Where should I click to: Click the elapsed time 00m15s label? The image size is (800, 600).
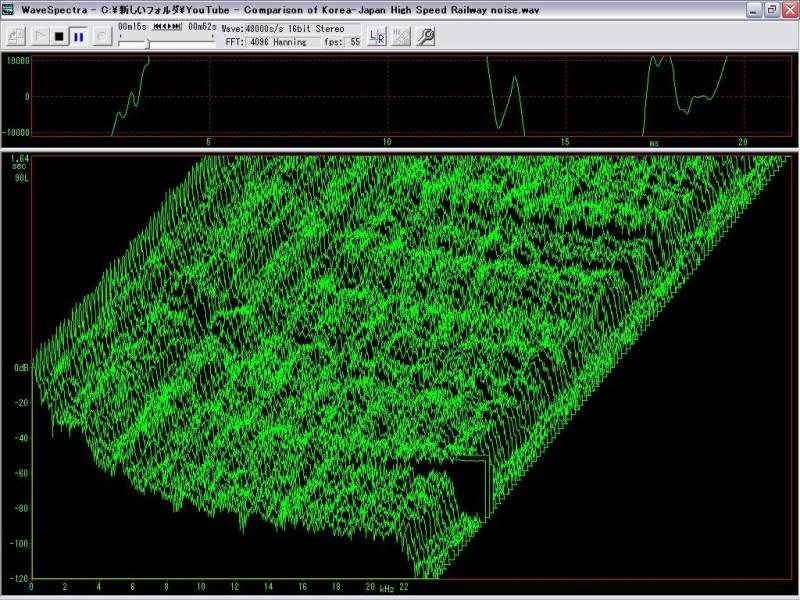pyautogui.click(x=130, y=26)
